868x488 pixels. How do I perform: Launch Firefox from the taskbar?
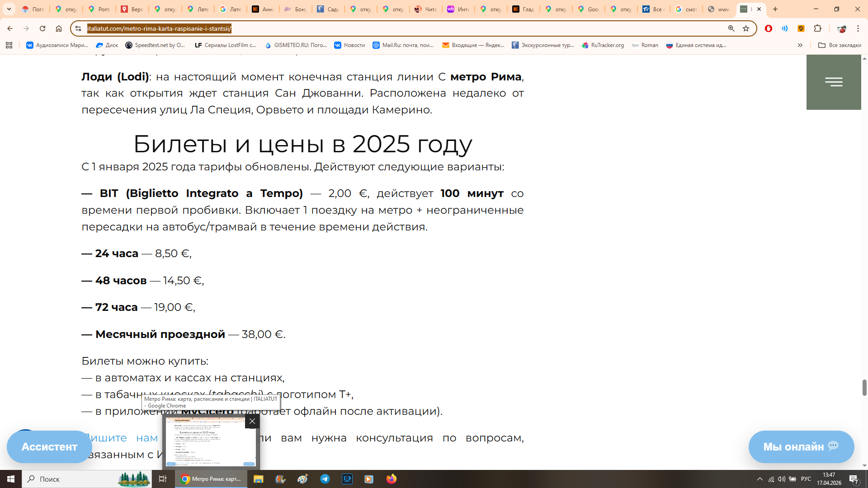[x=392, y=479]
